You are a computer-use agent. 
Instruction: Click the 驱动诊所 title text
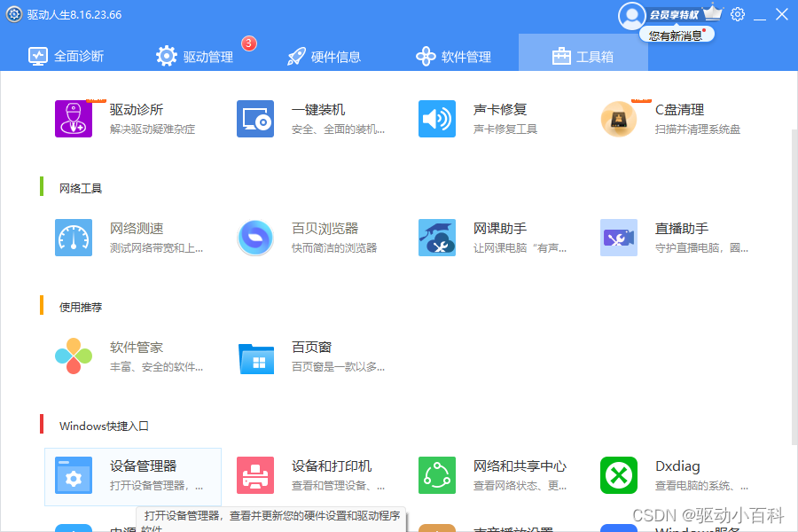[137, 109]
